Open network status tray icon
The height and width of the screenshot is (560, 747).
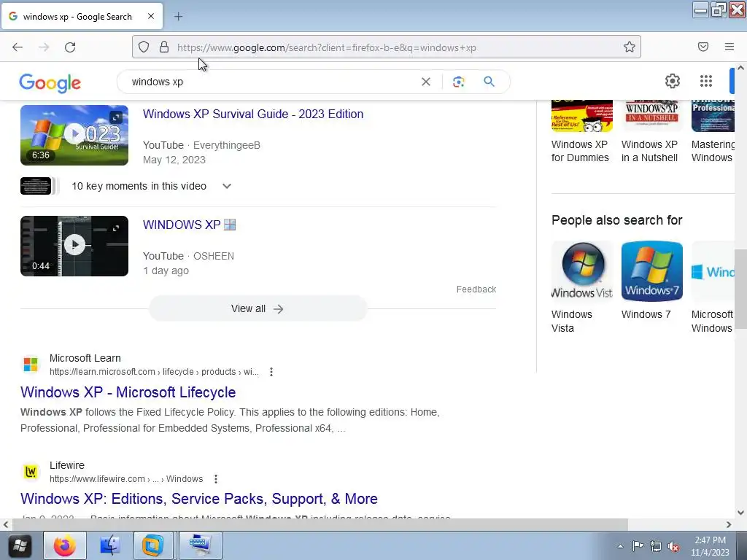[656, 546]
